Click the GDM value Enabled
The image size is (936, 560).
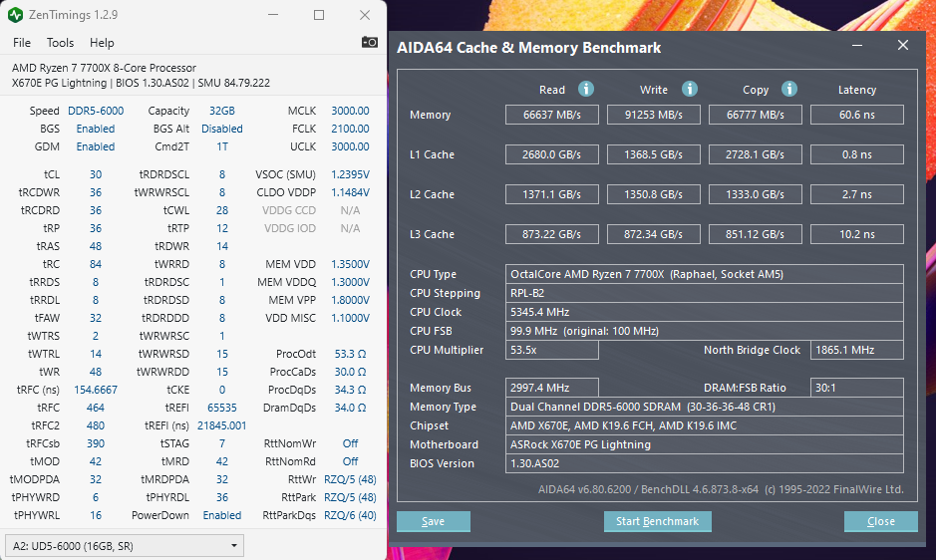click(96, 146)
